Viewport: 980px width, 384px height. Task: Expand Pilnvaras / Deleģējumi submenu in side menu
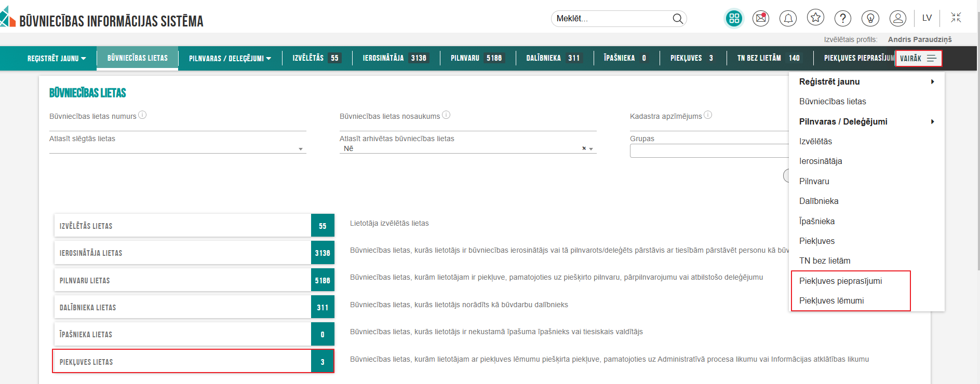pyautogui.click(x=932, y=121)
